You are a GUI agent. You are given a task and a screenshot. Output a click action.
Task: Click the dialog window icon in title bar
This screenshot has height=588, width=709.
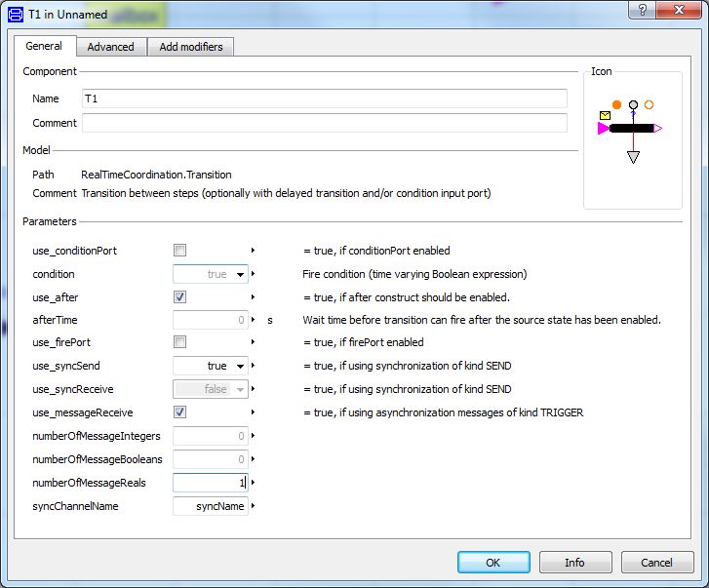coord(16,12)
